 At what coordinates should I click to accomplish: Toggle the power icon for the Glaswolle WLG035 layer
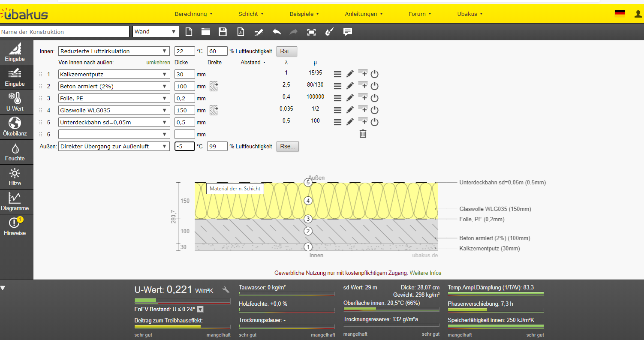tap(374, 110)
